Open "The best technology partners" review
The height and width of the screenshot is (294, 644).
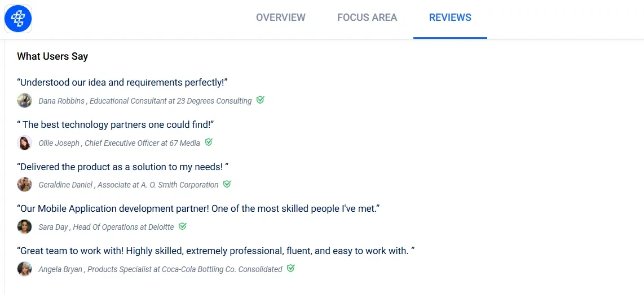tap(116, 124)
